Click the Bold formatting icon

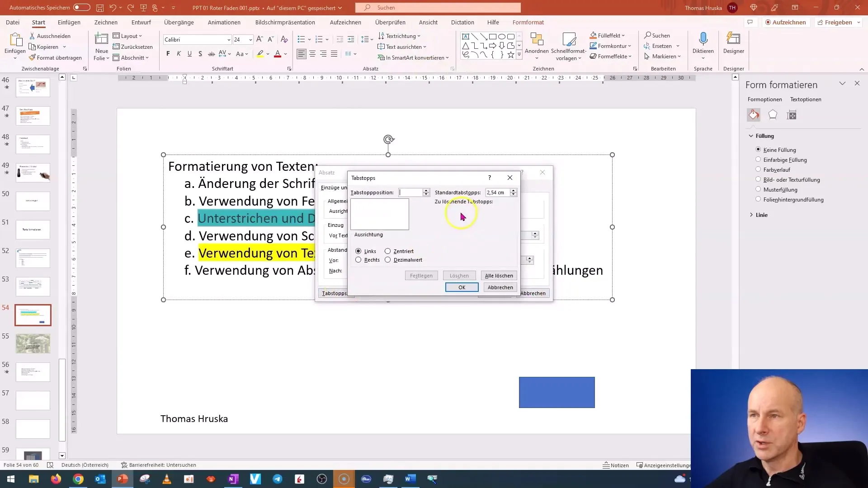pos(168,54)
